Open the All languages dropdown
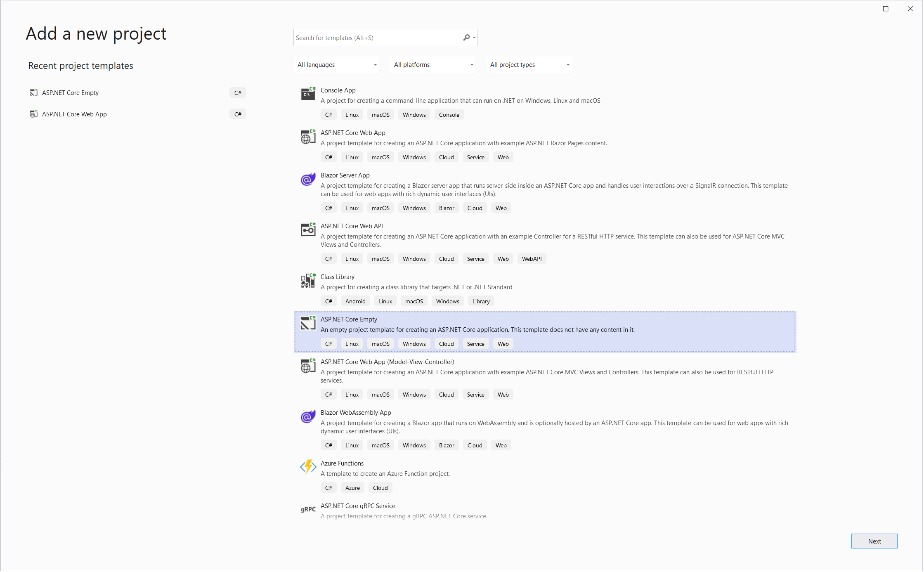Image resolution: width=924 pixels, height=572 pixels. [x=336, y=64]
